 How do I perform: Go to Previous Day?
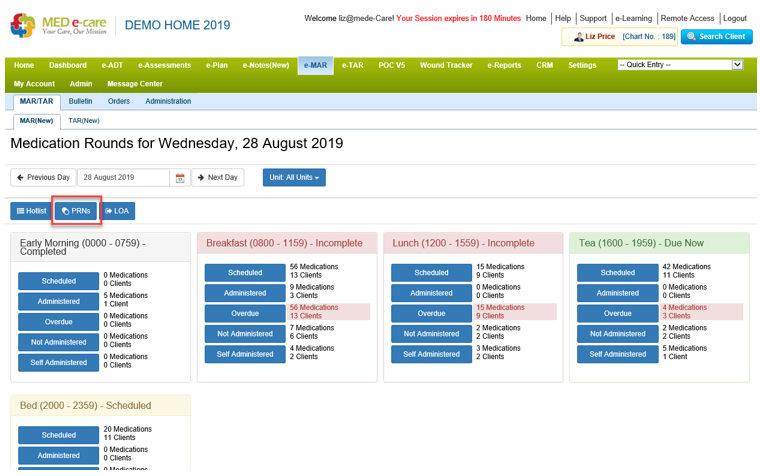pos(43,178)
